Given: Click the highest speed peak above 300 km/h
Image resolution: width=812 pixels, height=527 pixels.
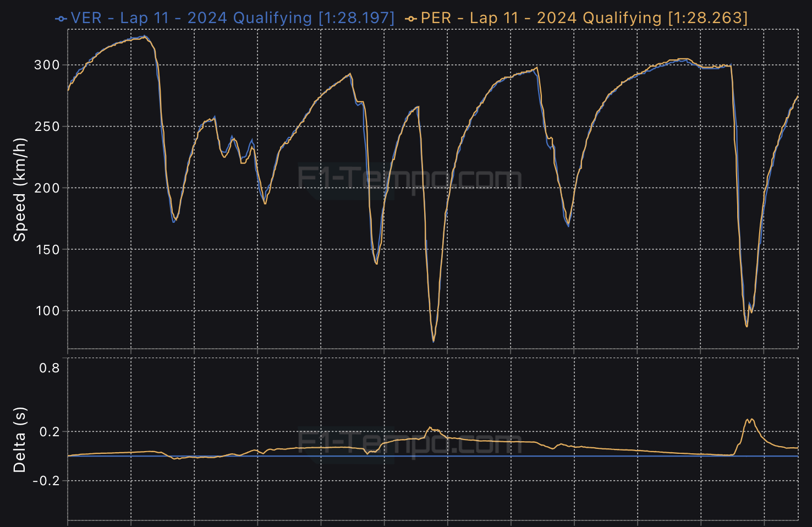Looking at the screenshot, I should click(145, 37).
